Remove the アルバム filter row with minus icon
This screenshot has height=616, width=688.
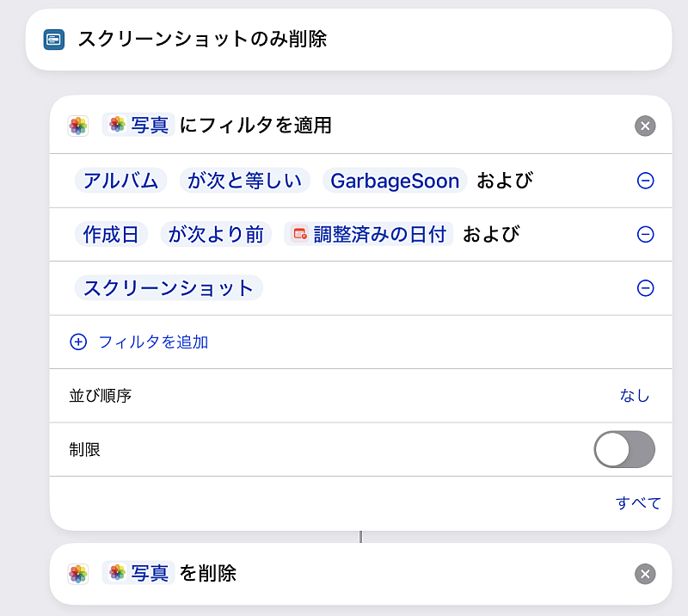645,181
